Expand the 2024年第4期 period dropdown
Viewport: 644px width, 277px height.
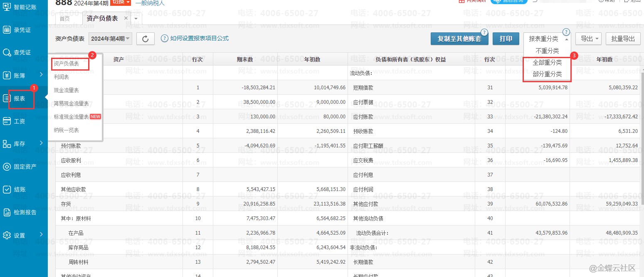111,39
